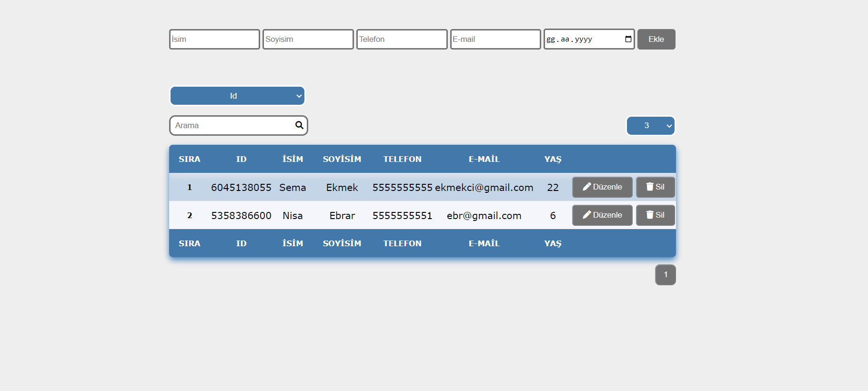Viewport: 868px width, 391px height.
Task: Click the date field gg.aa.yyyy
Action: tap(582, 39)
